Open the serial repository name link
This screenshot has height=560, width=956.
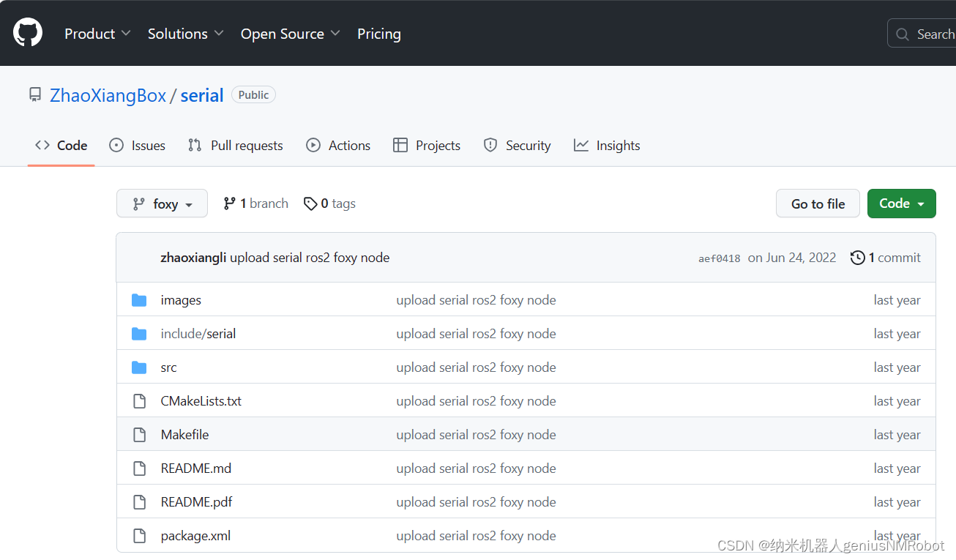pos(202,95)
